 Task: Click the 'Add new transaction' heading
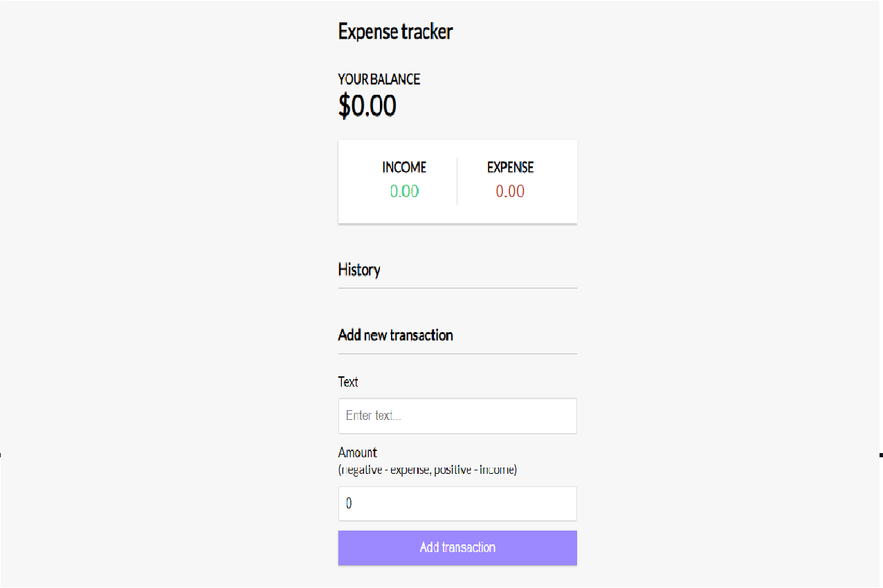point(395,336)
